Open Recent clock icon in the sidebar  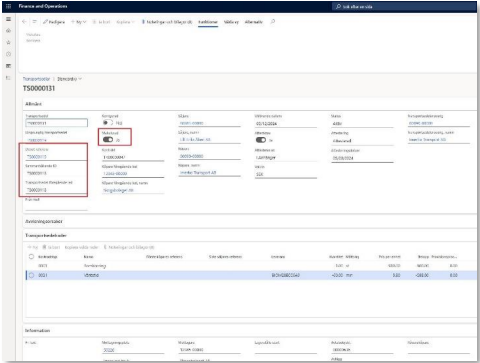(8, 54)
